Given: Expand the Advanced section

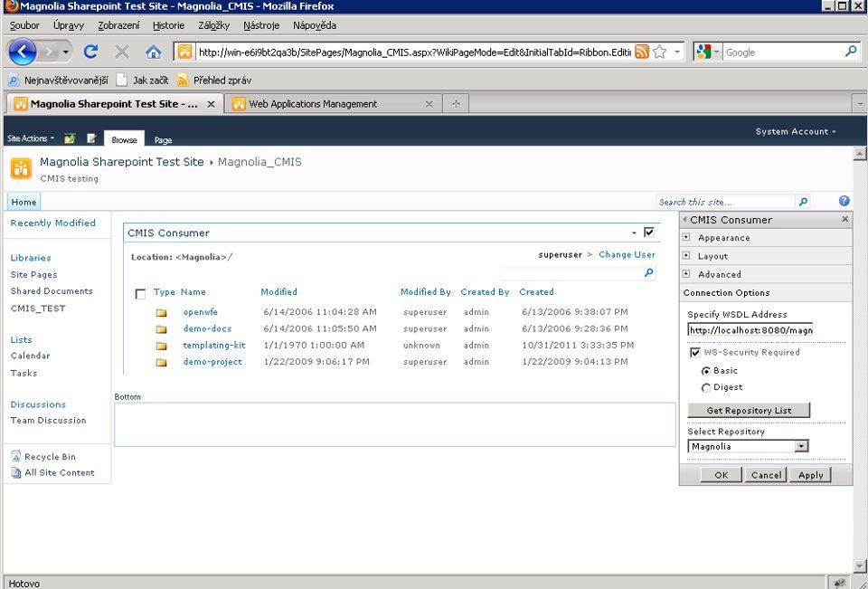Looking at the screenshot, I should click(686, 274).
